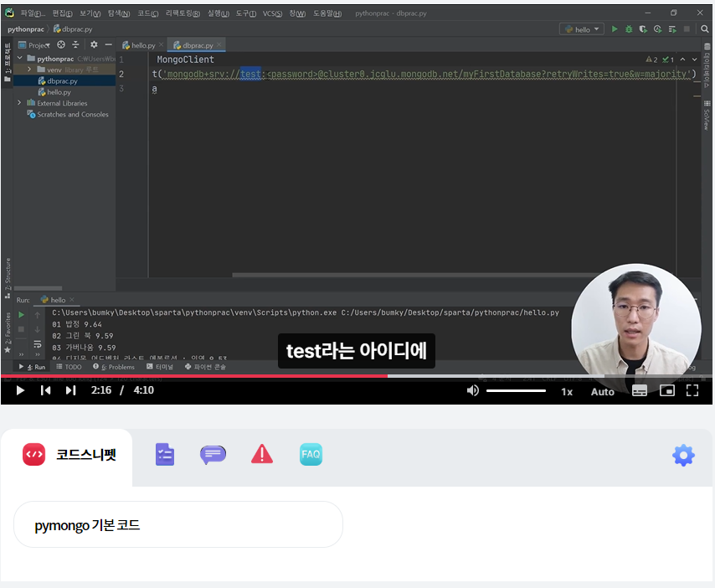715x588 pixels.
Task: Click the profiler run icon in toolbar
Action: click(657, 29)
